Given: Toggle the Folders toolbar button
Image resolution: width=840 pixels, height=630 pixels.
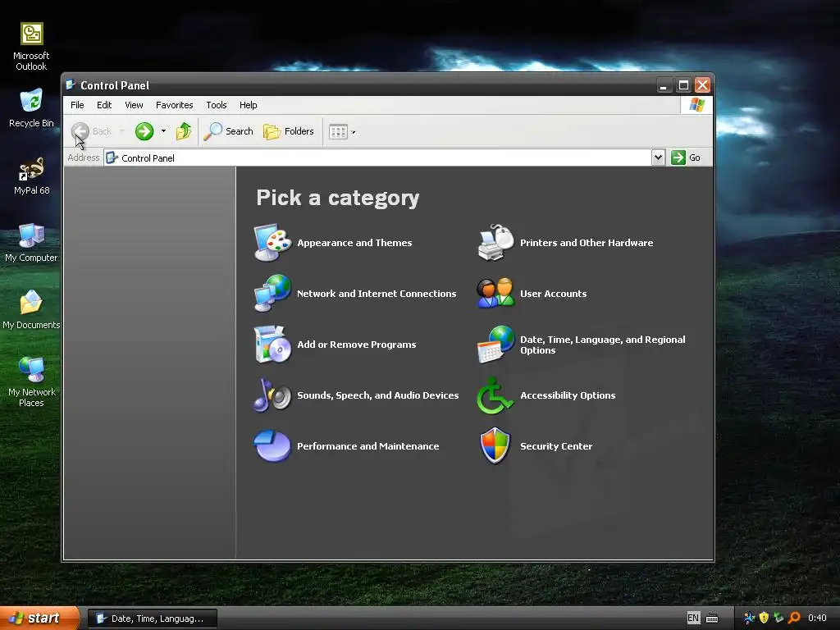Looking at the screenshot, I should pos(288,131).
